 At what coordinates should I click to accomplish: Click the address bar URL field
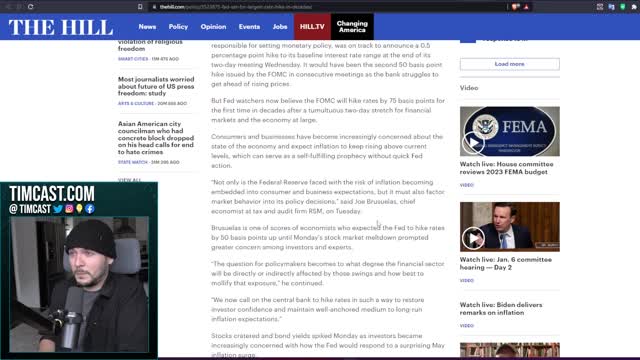click(327, 7)
